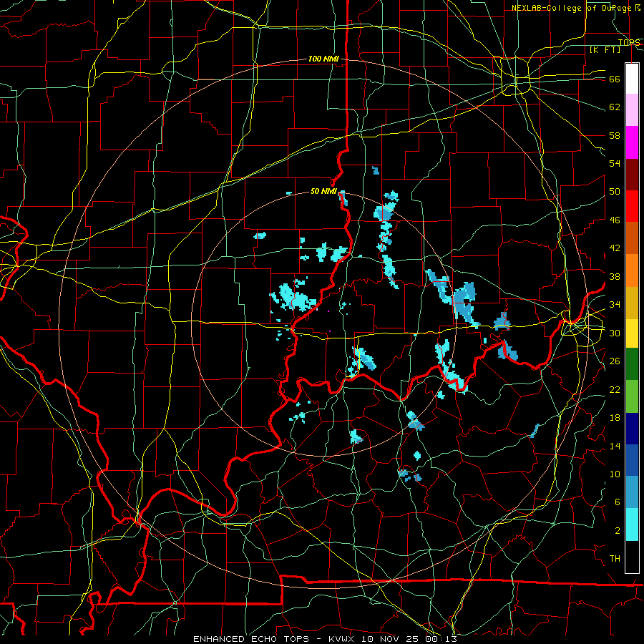
Task: Pick the medium blue legend swatch
Action: [x=632, y=461]
